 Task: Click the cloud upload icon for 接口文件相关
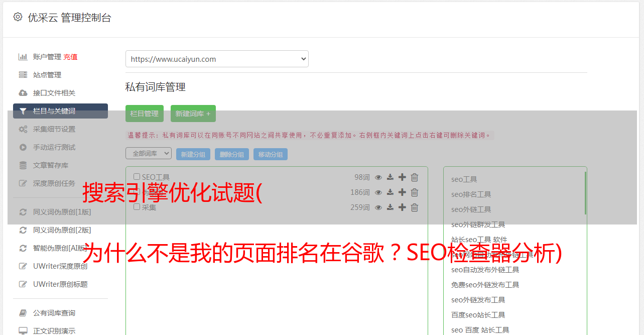point(23,93)
